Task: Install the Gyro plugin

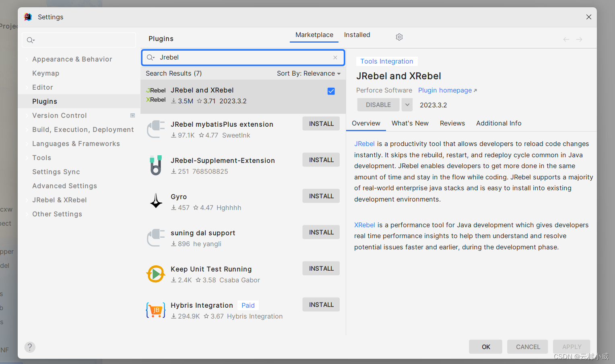Action: 321,196
